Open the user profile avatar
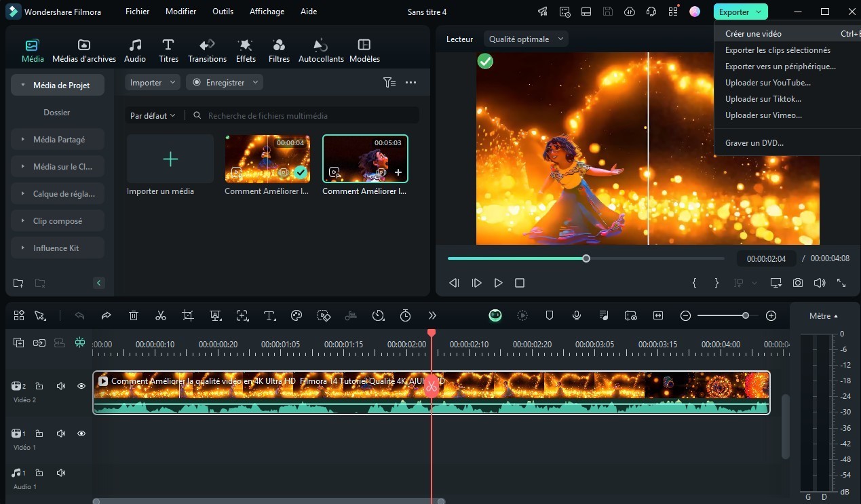This screenshot has height=504, width=861. click(x=695, y=12)
